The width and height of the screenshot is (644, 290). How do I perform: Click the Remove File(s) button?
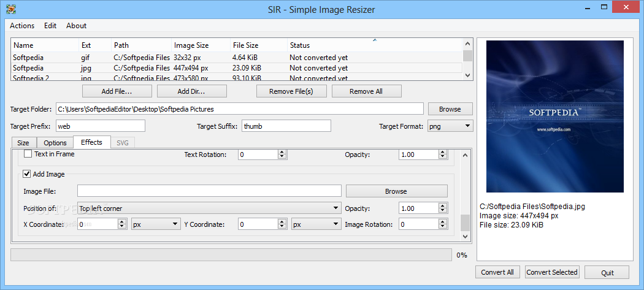291,91
